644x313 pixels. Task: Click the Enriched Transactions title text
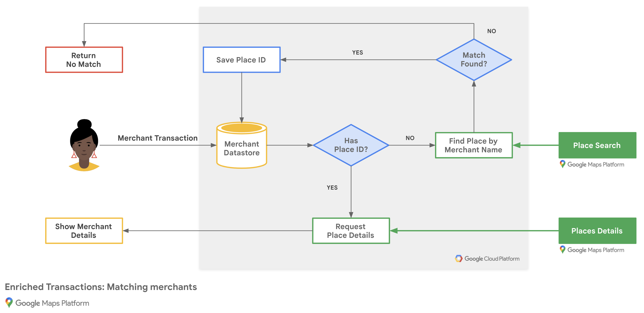pyautogui.click(x=101, y=287)
